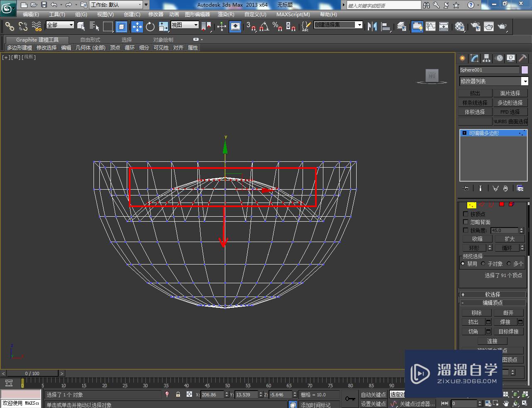The height and width of the screenshot is (408, 532).
Task: Switch to the Utilities command panel
Action: click(522, 58)
